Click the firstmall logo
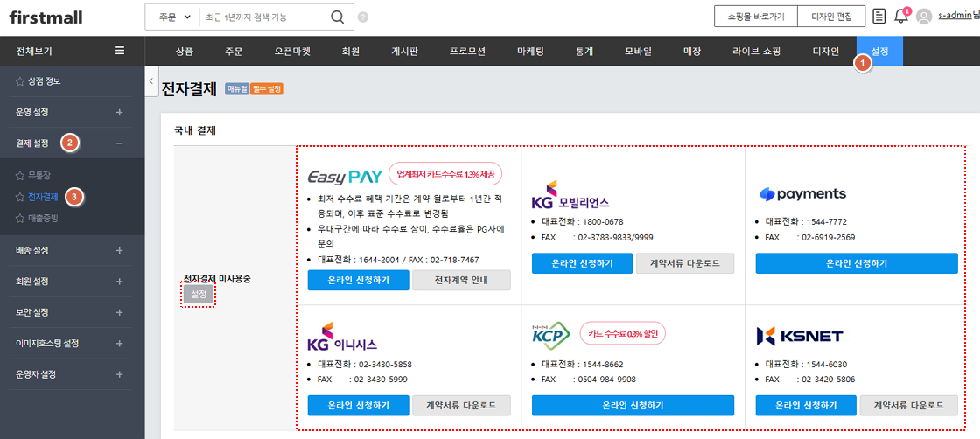 [45, 17]
